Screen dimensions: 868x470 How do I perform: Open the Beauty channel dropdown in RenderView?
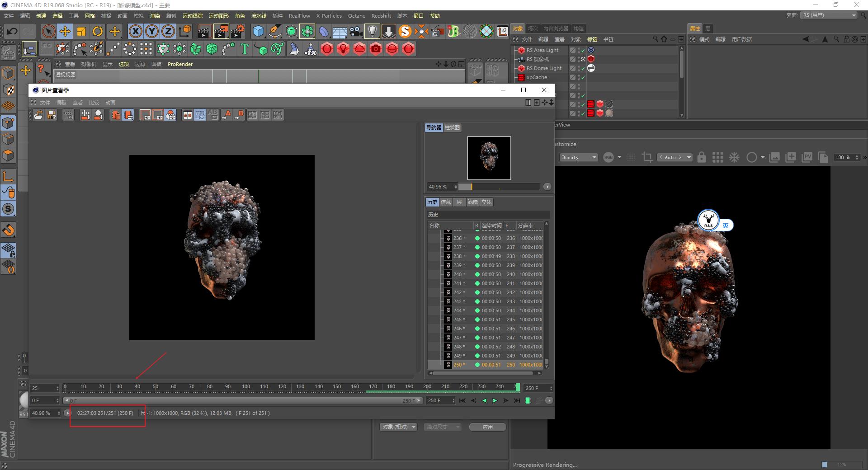click(x=579, y=157)
